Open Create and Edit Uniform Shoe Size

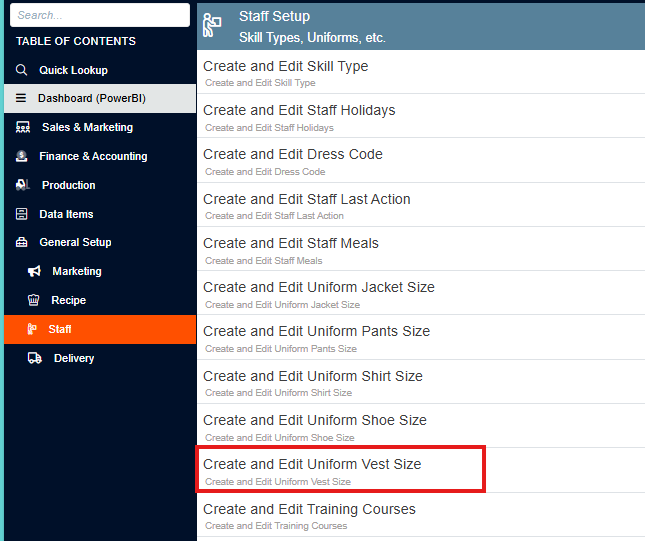coord(421,426)
